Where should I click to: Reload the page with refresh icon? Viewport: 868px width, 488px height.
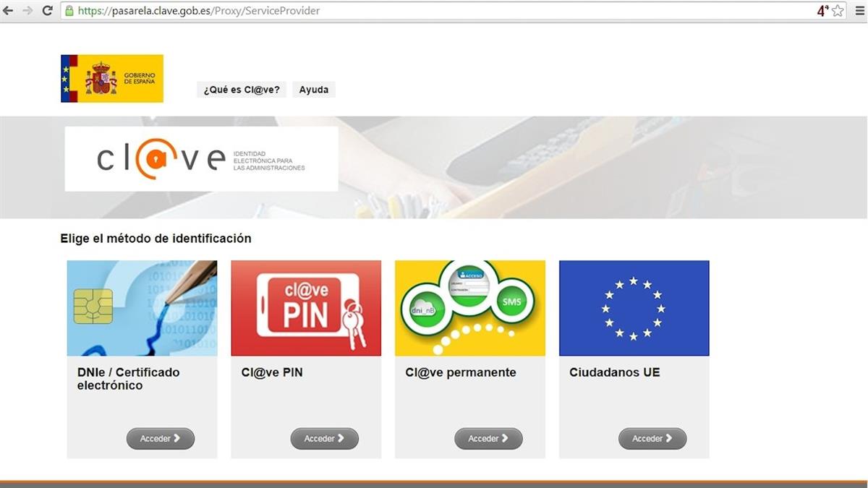[x=47, y=11]
